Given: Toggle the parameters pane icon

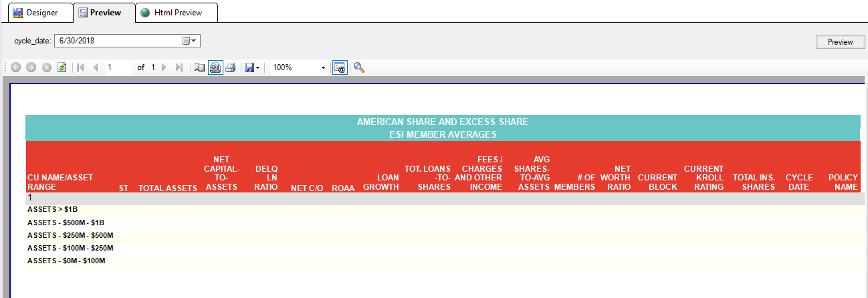Looking at the screenshot, I should (x=340, y=67).
